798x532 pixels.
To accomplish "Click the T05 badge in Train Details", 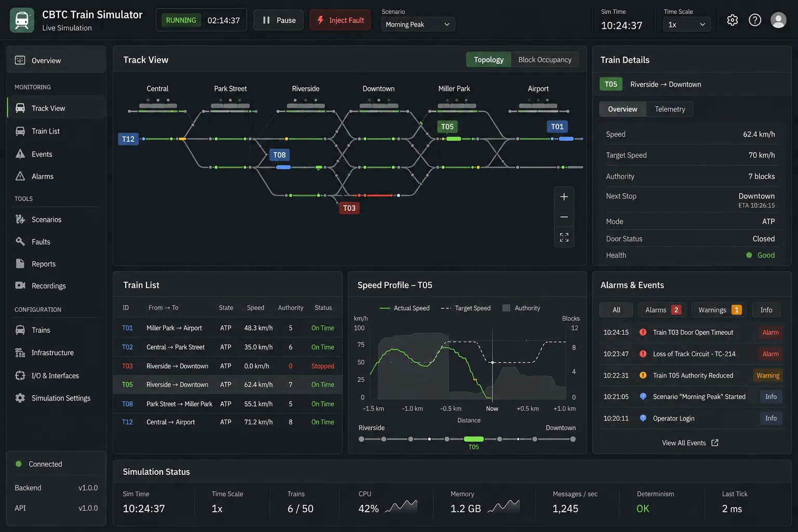I will 611,84.
